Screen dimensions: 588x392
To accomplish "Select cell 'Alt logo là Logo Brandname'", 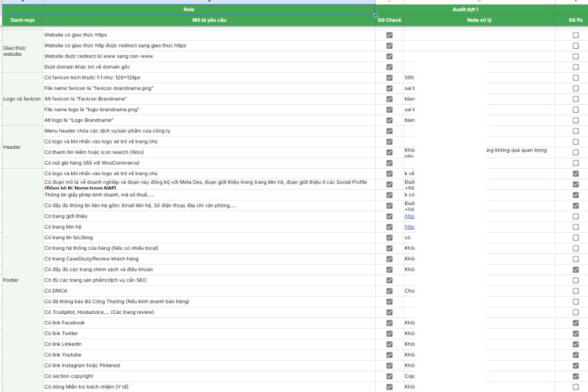I will 209,120.
